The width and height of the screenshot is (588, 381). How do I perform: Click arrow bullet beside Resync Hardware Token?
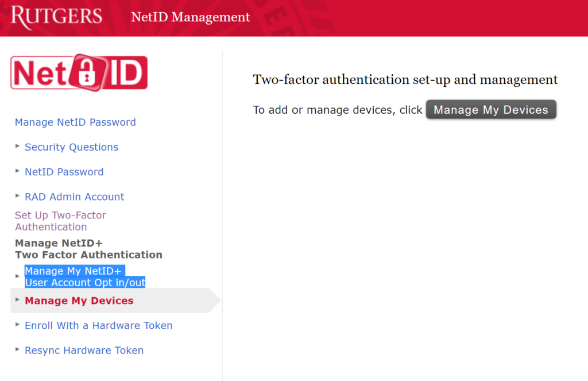(x=18, y=349)
